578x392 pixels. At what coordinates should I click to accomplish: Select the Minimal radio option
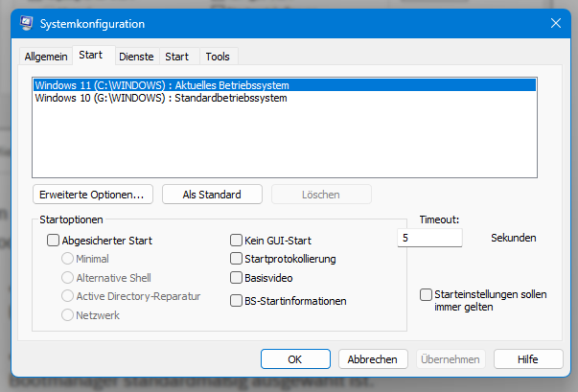tap(67, 258)
